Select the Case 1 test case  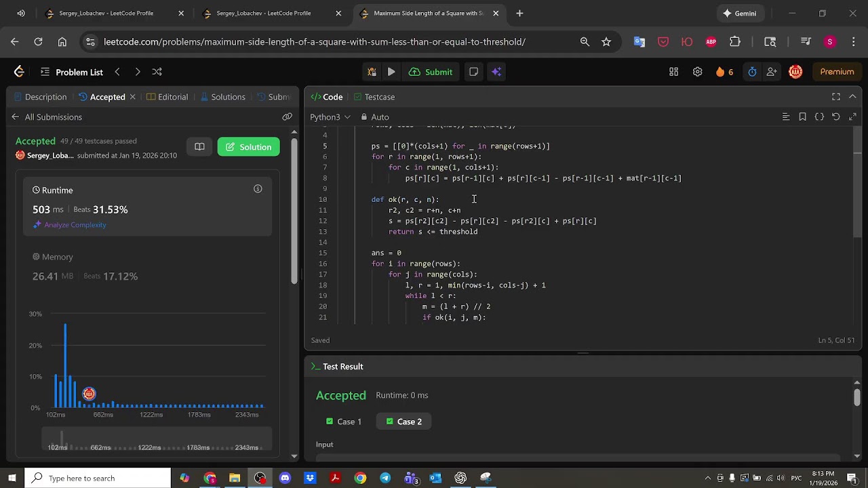pos(344,422)
